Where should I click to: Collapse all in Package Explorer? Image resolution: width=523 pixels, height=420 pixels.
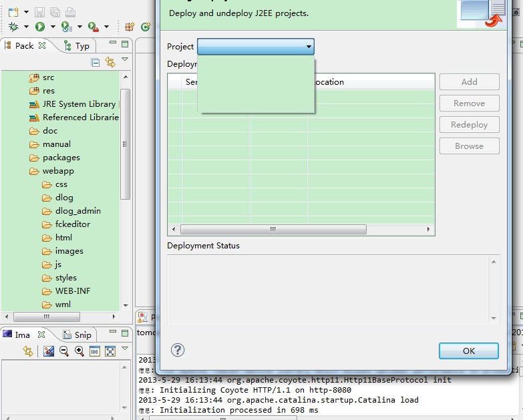click(x=95, y=62)
